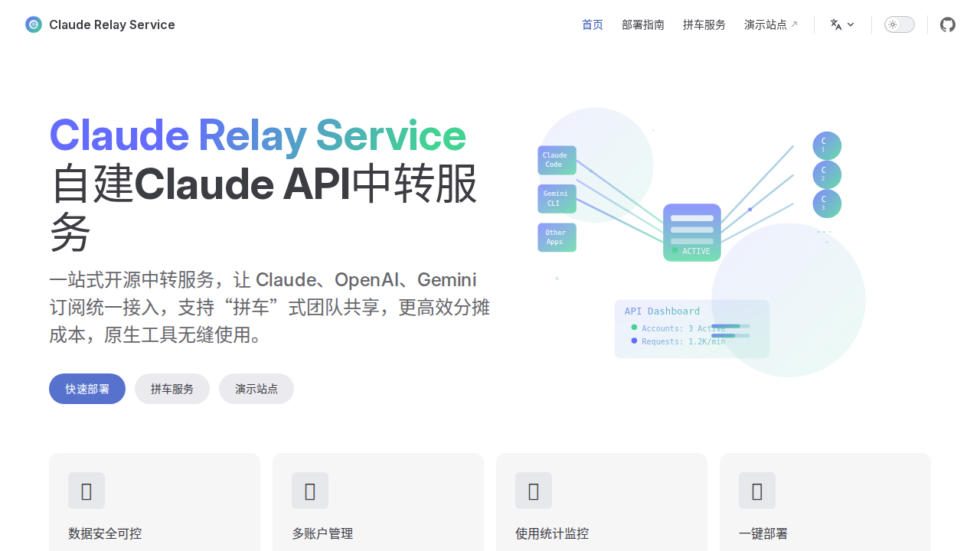Viewport: 980px width, 551px height.
Task: Click the 演示站点 hero button
Action: pos(256,389)
